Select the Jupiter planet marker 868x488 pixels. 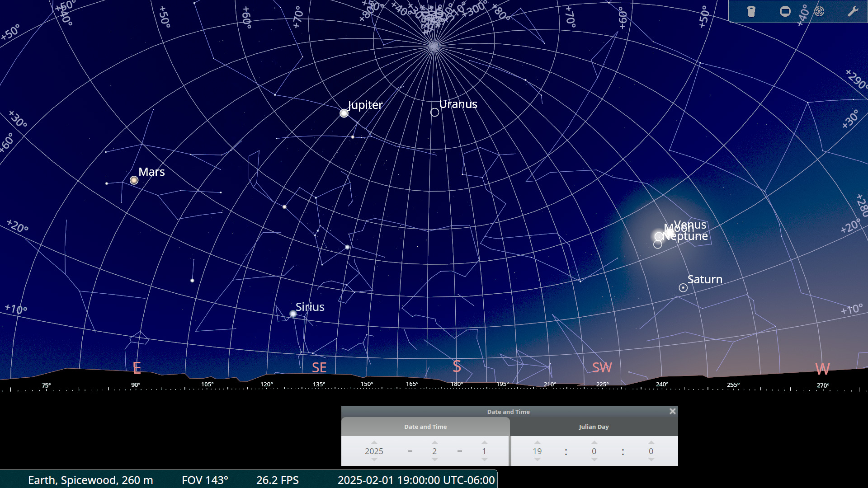344,113
